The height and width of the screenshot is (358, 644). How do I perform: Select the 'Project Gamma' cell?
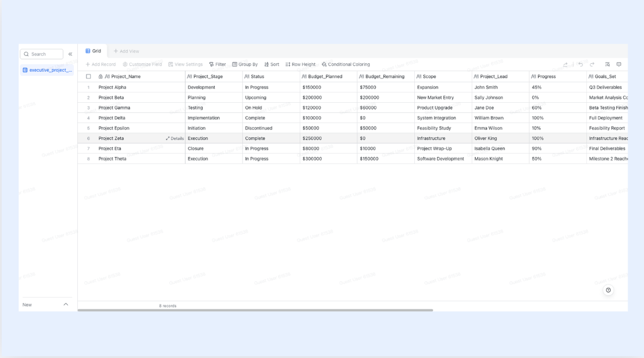[139, 108]
